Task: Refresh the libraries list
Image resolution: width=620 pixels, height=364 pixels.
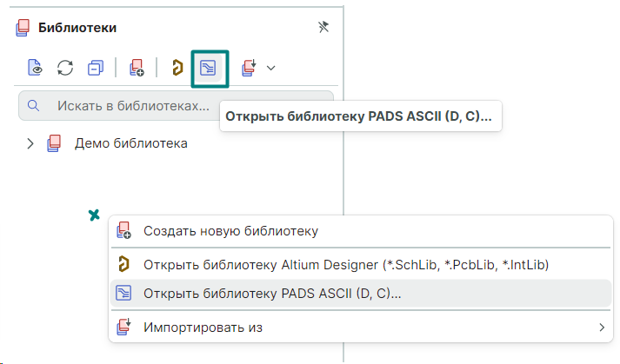Action: [65, 68]
